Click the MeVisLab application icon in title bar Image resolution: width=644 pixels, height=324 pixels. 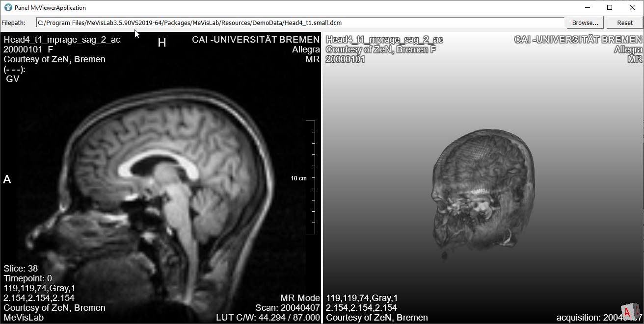click(x=8, y=8)
